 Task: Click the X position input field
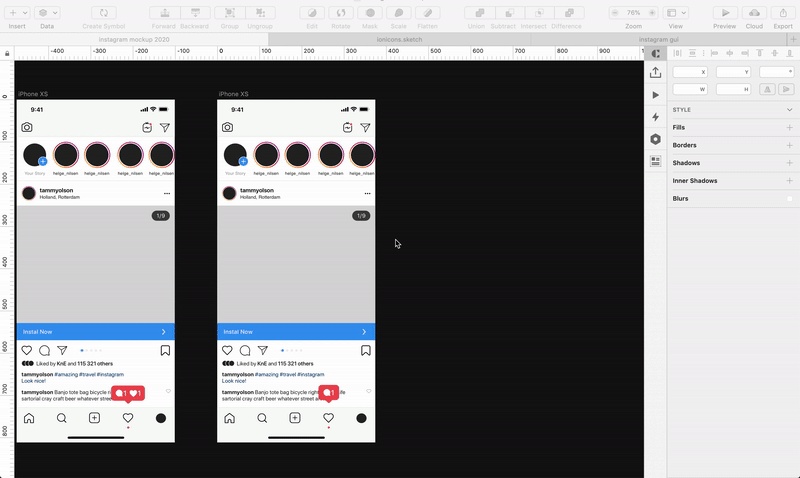(x=689, y=72)
